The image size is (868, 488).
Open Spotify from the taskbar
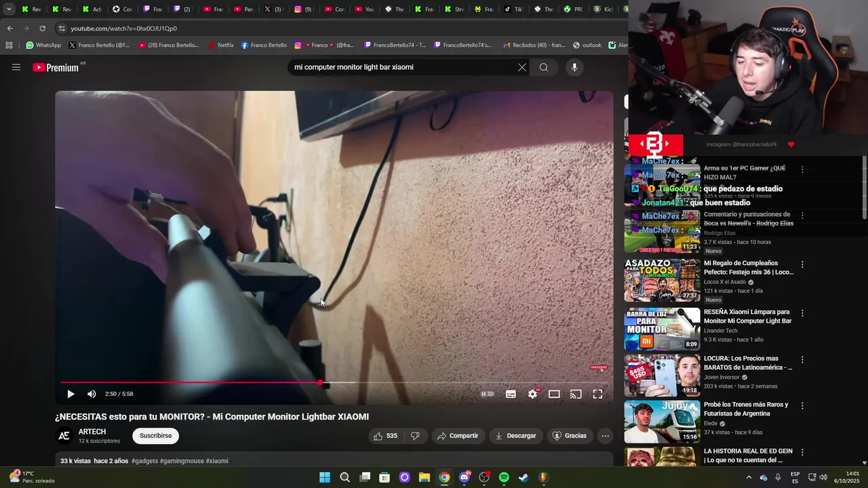pos(504,477)
